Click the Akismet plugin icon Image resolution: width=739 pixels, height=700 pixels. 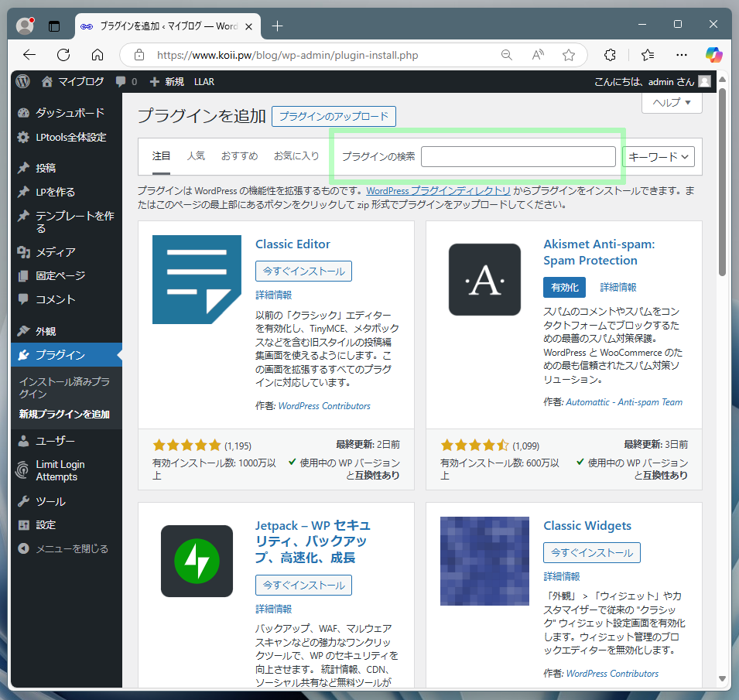(484, 279)
